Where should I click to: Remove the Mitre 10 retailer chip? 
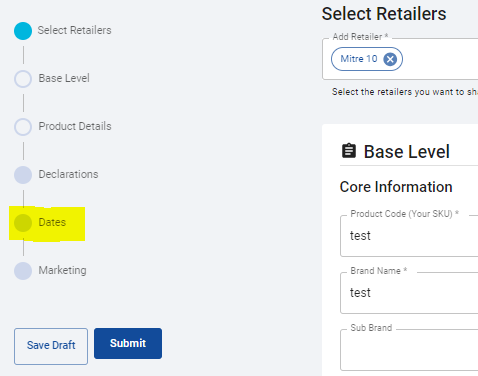pyautogui.click(x=390, y=59)
